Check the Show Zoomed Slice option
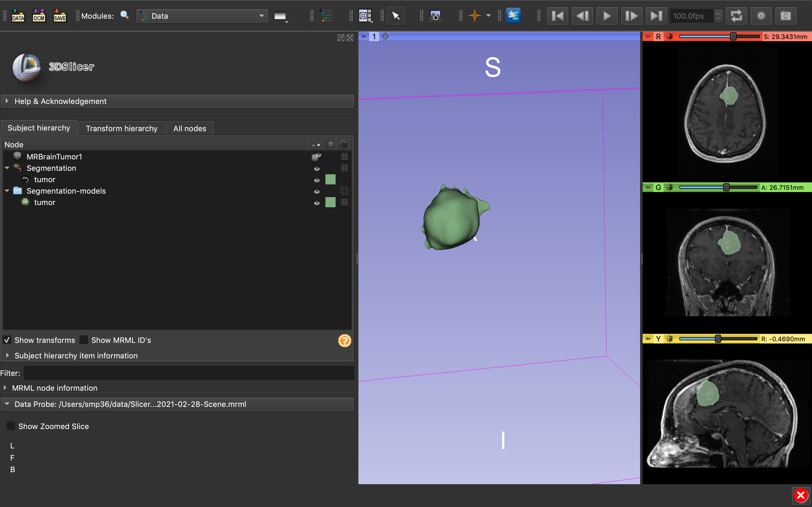 (10, 426)
